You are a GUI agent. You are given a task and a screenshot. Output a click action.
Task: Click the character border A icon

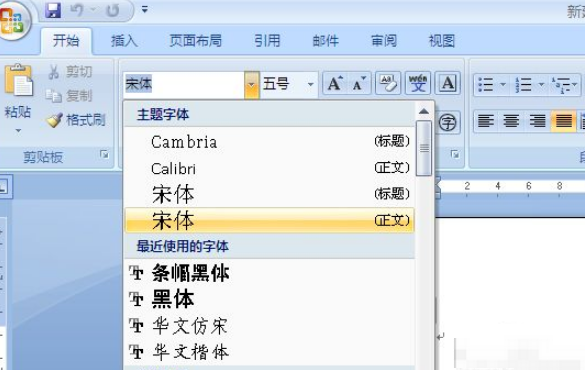coord(448,83)
